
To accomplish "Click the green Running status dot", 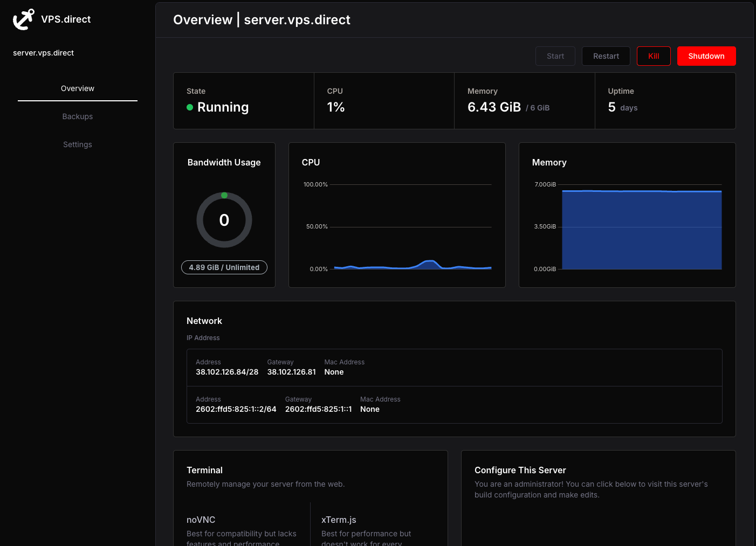I will click(190, 107).
